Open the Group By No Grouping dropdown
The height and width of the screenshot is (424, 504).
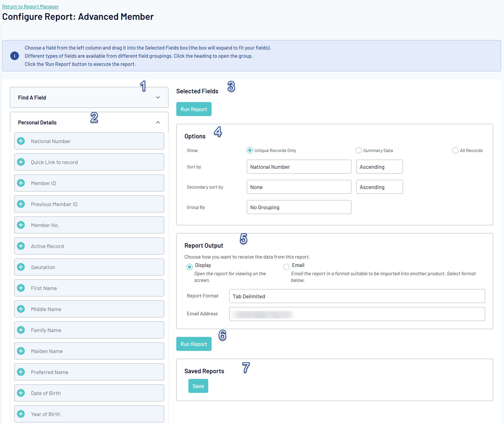click(x=299, y=207)
